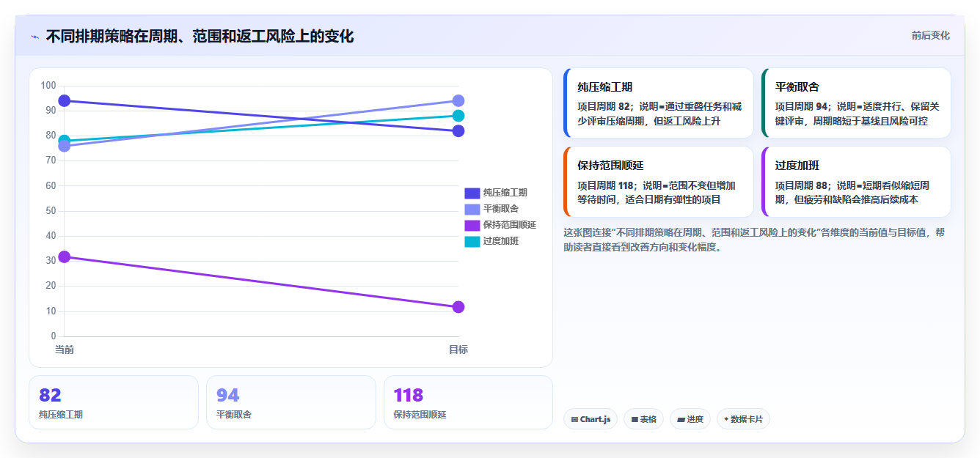980x458 pixels.
Task: Click the 纯压缩工期 legend label
Action: pos(505,193)
